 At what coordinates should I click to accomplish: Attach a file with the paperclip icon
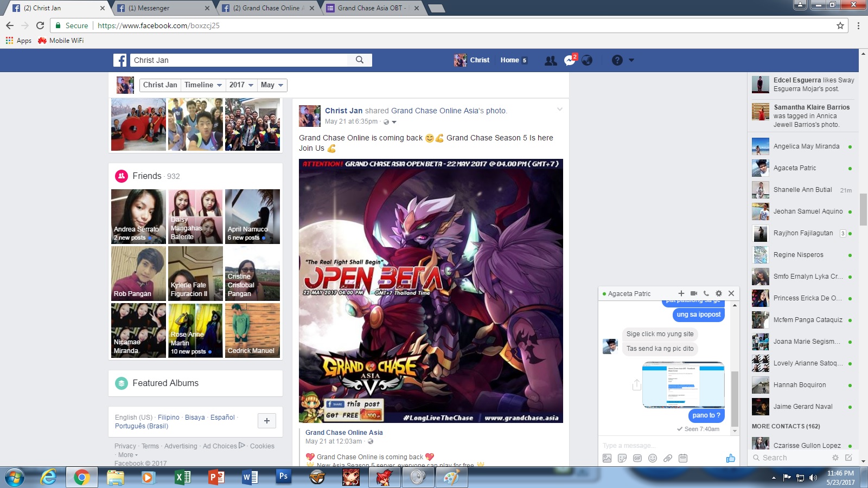tap(668, 458)
